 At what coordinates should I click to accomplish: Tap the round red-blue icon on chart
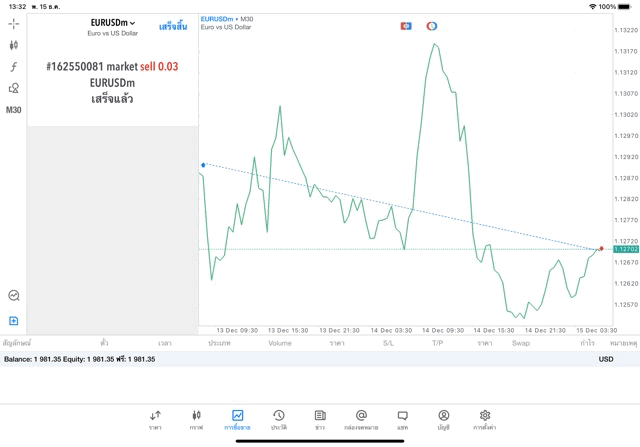432,26
